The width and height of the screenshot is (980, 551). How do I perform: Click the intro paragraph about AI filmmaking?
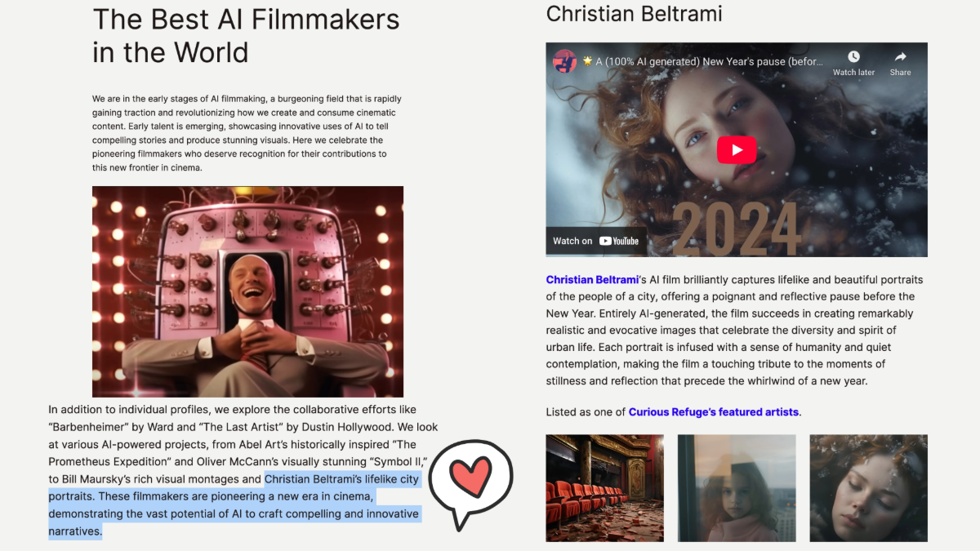click(247, 133)
